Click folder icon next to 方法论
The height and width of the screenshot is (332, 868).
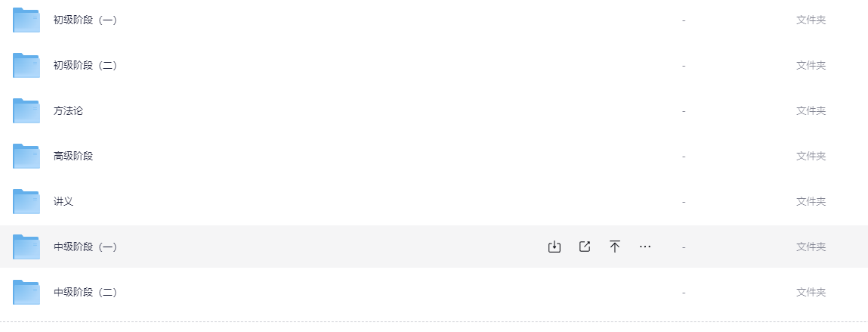pos(26,111)
